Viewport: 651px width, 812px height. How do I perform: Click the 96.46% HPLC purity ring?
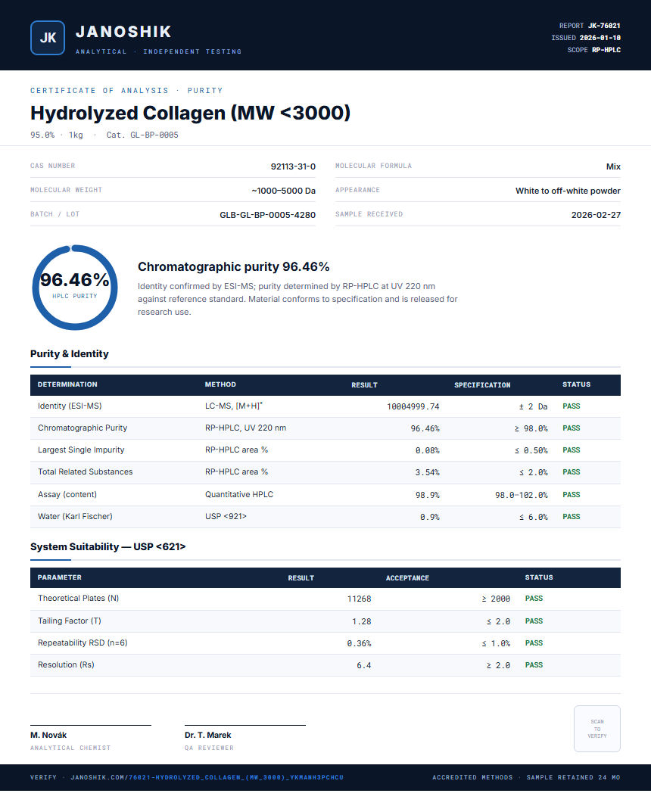pos(75,288)
